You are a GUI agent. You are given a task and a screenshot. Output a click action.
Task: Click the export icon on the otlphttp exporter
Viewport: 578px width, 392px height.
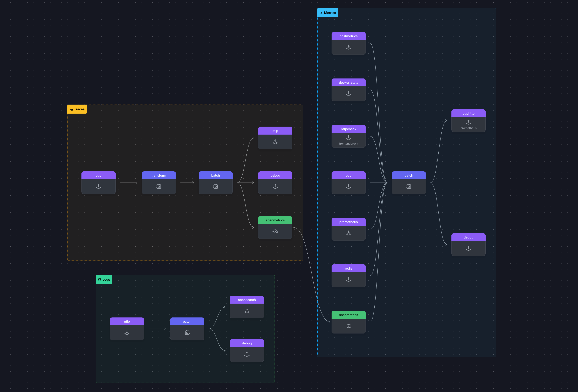468,122
